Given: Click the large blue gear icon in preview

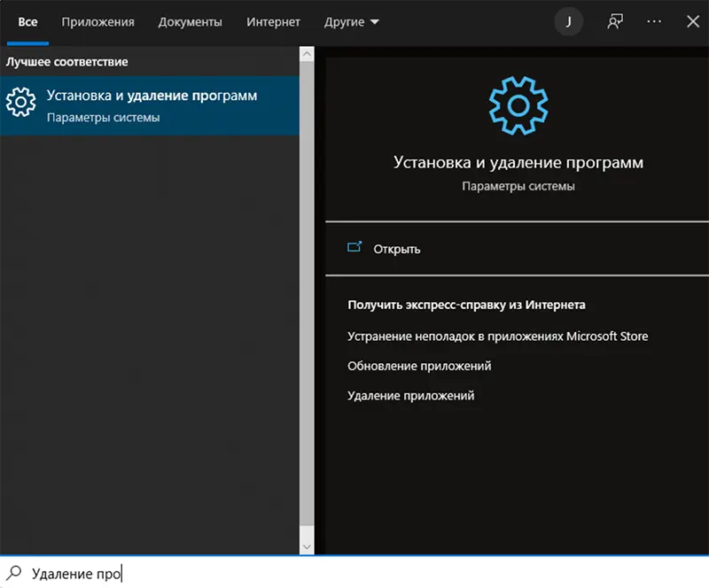Looking at the screenshot, I should pos(518,105).
